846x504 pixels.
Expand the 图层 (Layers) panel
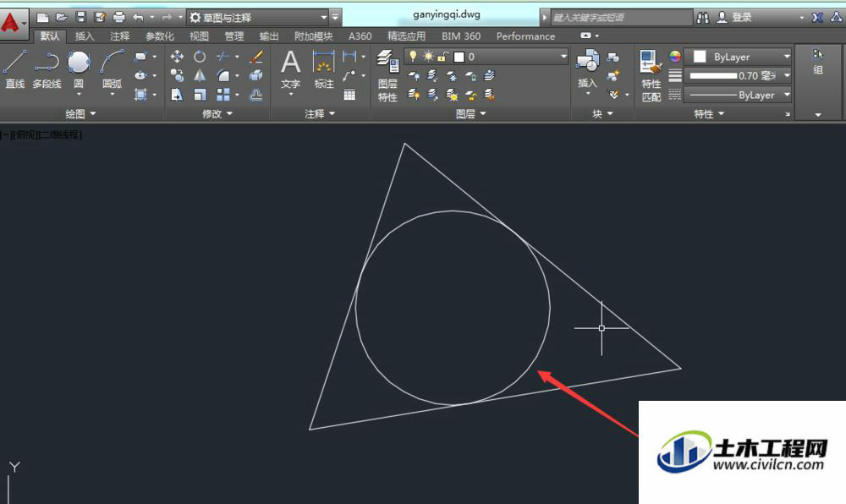(470, 113)
